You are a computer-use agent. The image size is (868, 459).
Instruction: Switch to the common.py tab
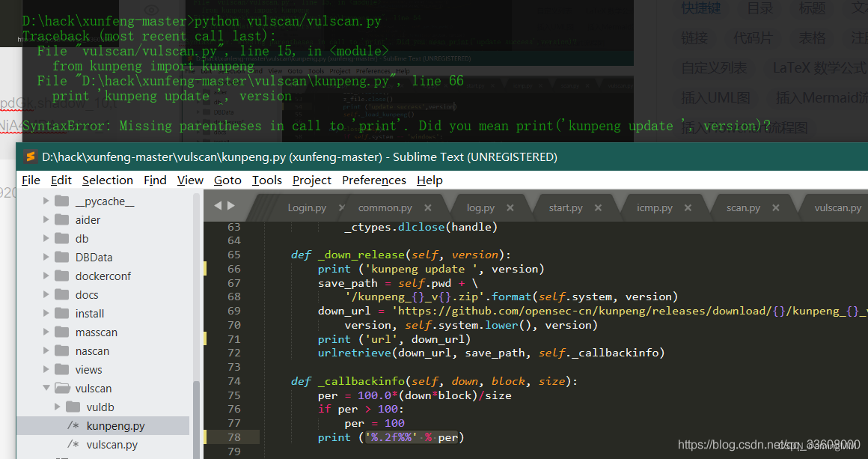point(385,207)
